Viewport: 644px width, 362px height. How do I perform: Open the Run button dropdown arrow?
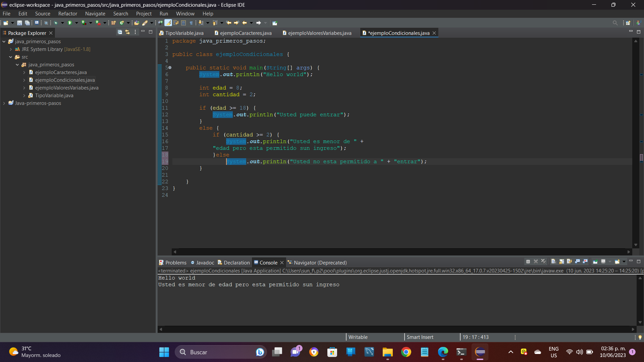click(76, 23)
